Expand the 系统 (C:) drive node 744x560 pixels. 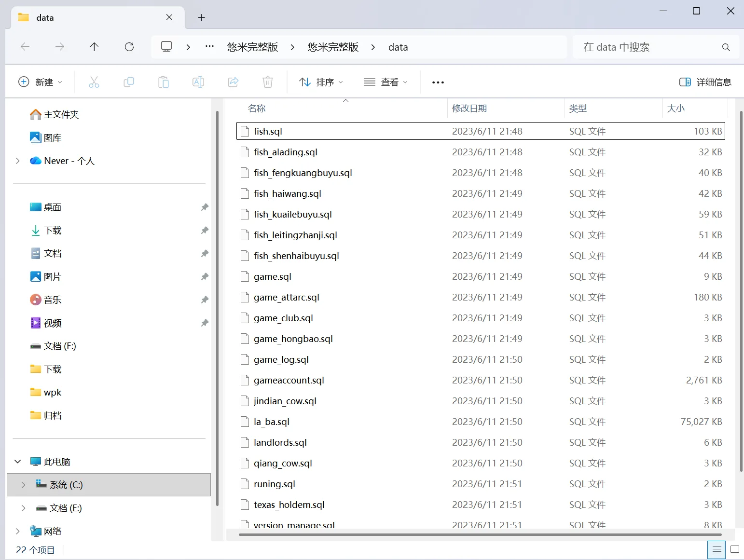[x=23, y=485]
